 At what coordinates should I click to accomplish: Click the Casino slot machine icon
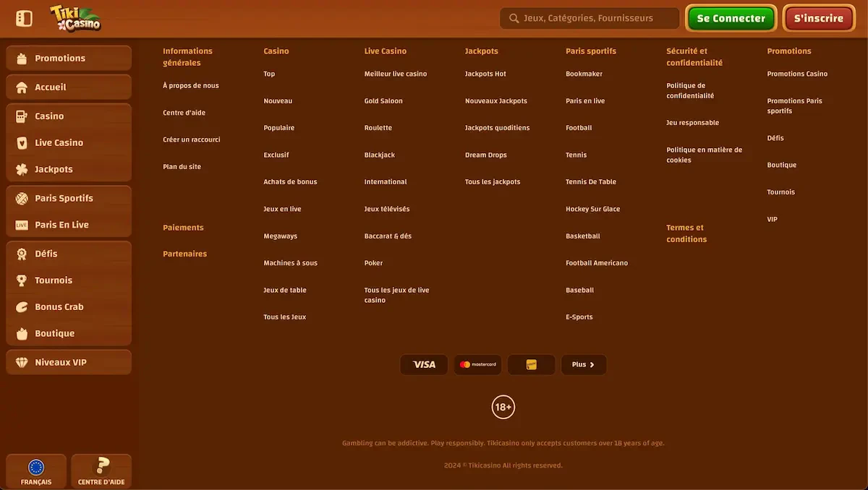click(22, 116)
